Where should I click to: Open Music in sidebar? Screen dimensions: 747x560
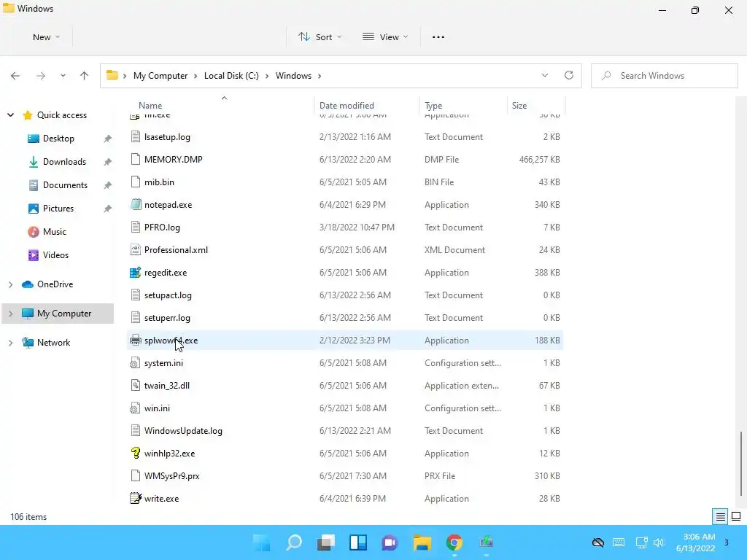(x=54, y=232)
